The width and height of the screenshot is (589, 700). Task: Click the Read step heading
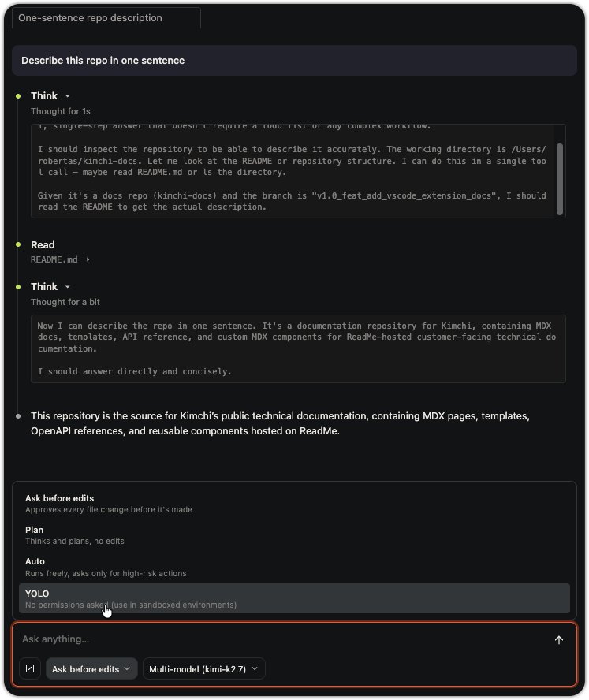pyautogui.click(x=43, y=244)
